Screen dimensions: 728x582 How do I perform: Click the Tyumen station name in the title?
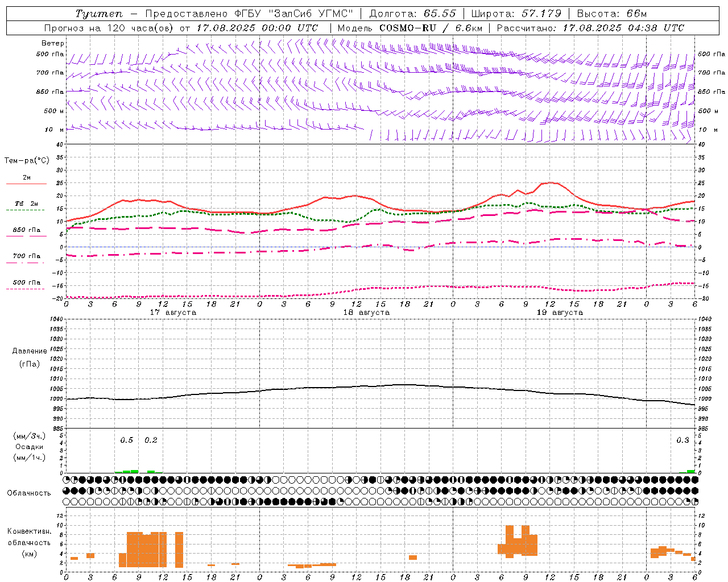[99, 14]
